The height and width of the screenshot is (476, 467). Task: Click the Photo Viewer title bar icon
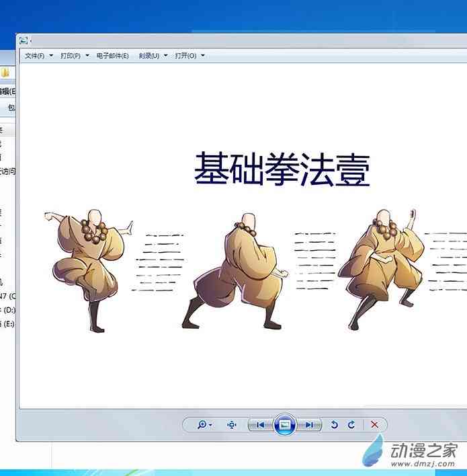click(x=24, y=41)
